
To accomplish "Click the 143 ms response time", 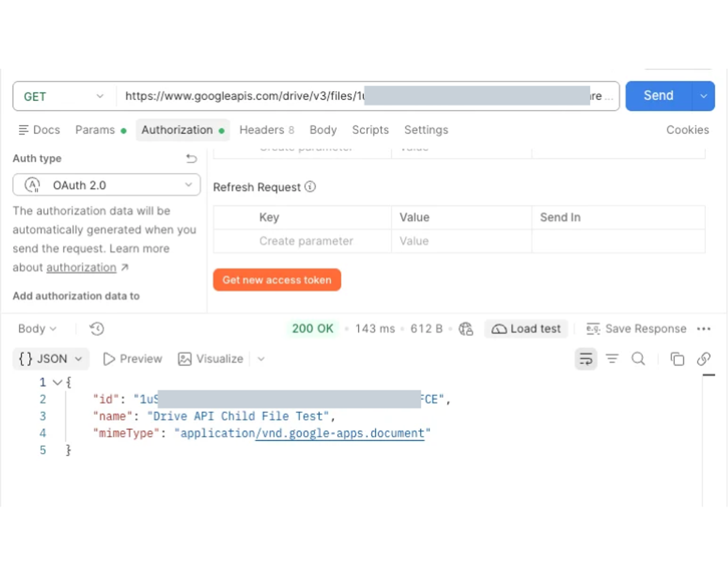I will [x=375, y=329].
